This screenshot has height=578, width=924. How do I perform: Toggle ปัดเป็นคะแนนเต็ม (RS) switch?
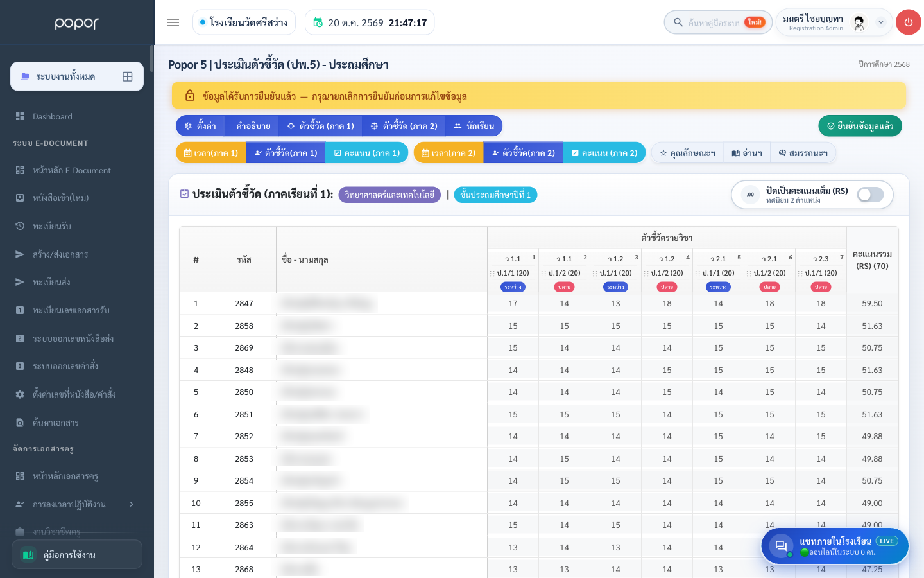pyautogui.click(x=871, y=195)
